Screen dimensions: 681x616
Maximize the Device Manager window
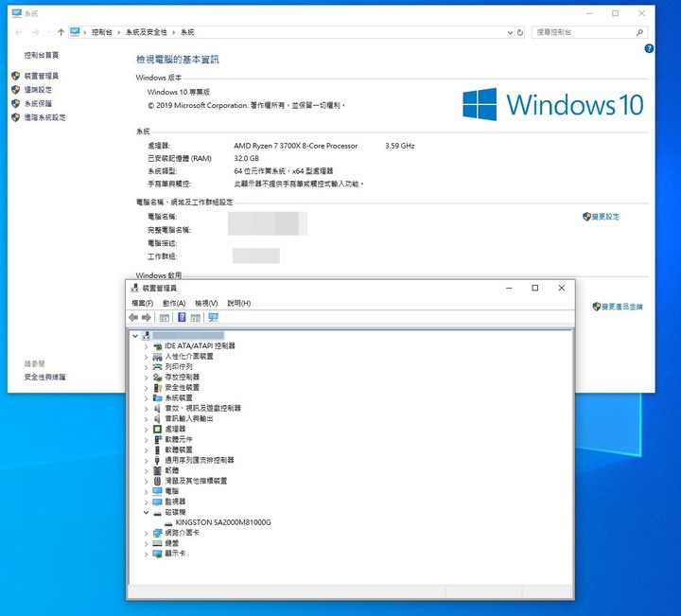pyautogui.click(x=535, y=288)
